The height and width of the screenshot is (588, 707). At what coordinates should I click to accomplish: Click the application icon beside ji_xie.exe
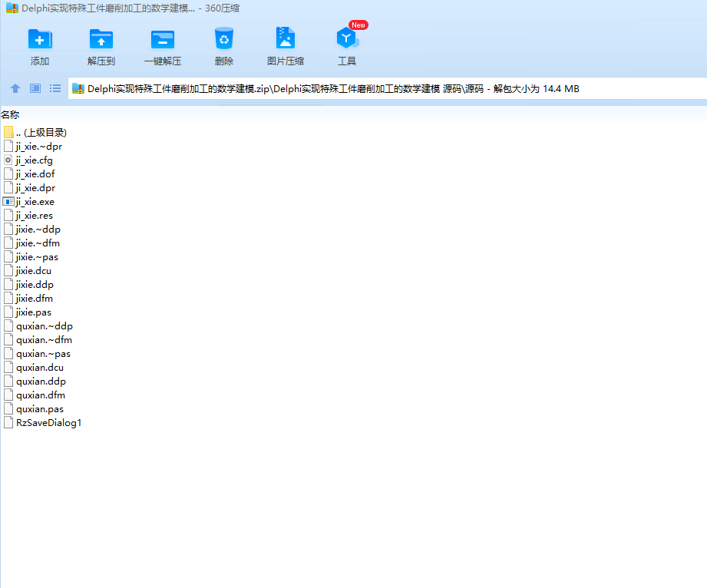(8, 202)
